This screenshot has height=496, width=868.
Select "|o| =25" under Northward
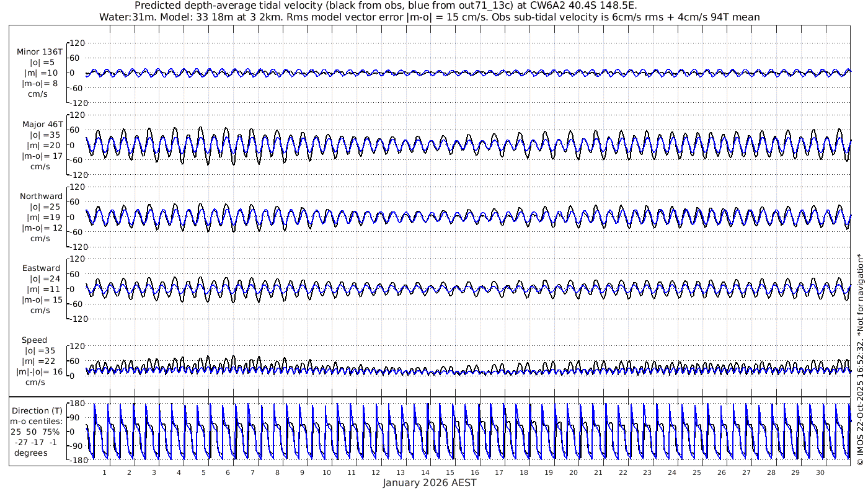pyautogui.click(x=45, y=207)
